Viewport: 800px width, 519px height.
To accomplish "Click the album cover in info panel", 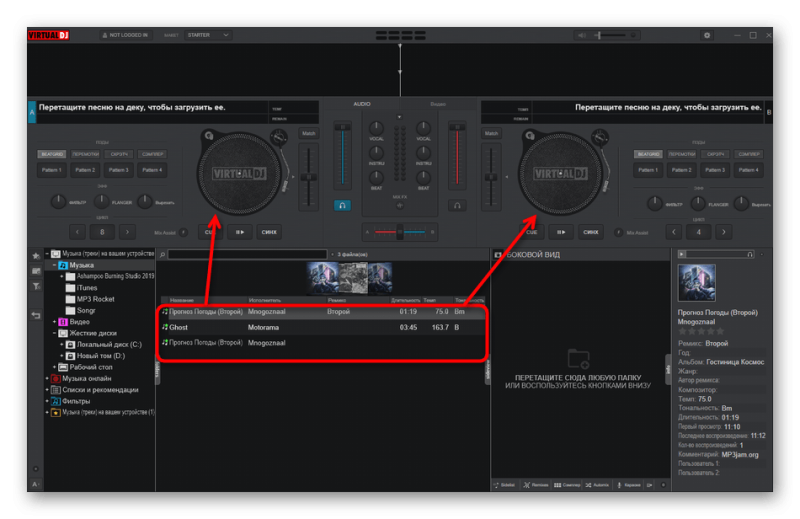I will pyautogui.click(x=696, y=283).
